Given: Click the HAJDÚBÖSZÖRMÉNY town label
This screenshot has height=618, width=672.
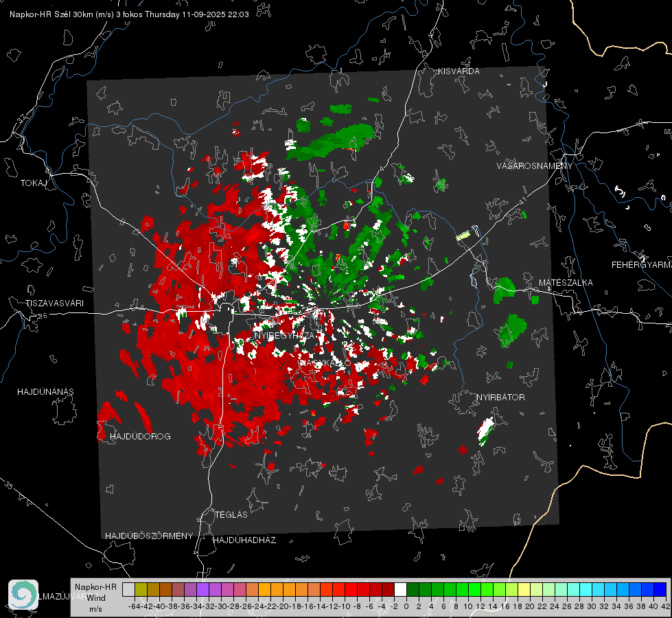Looking at the screenshot, I should pos(149,536).
